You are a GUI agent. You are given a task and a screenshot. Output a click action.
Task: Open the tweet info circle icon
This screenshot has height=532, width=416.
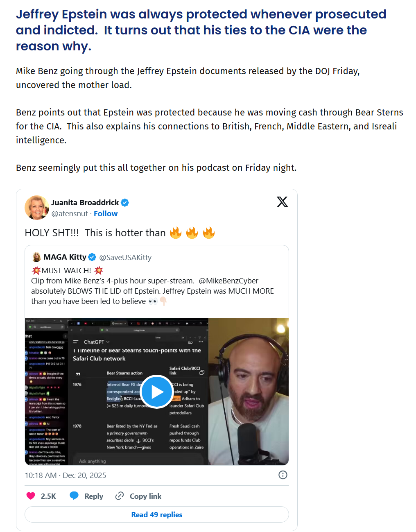click(x=283, y=475)
